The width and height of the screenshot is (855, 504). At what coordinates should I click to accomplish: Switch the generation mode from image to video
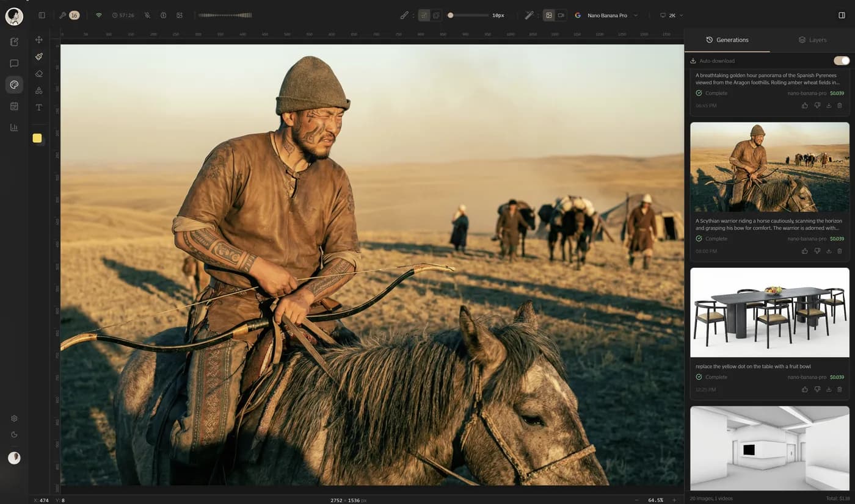pos(562,15)
